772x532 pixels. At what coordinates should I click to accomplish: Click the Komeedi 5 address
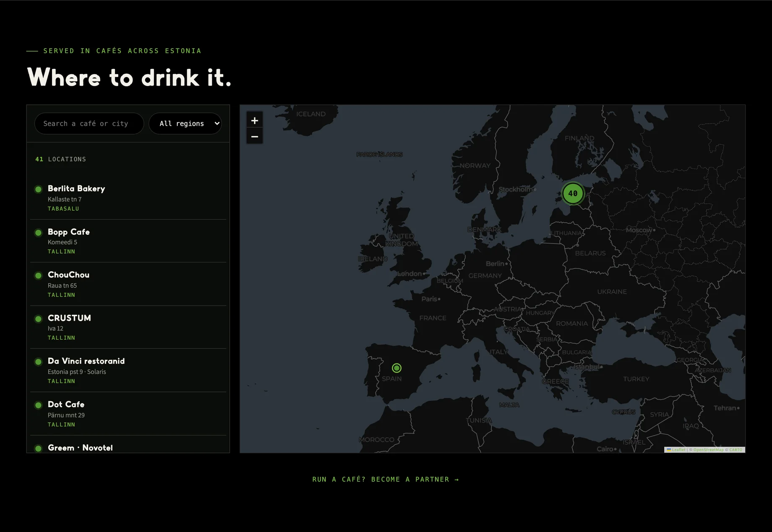[x=63, y=242]
